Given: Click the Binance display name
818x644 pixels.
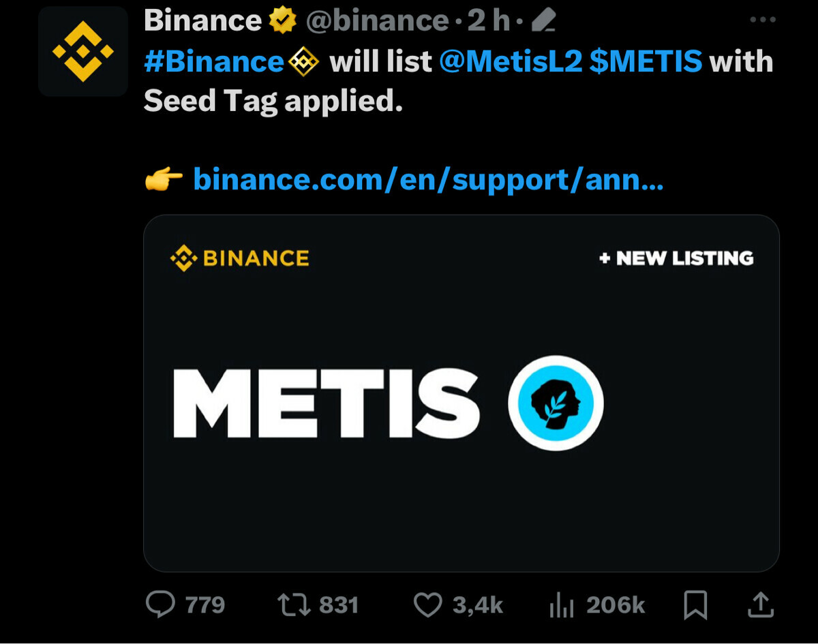Looking at the screenshot, I should click(x=202, y=21).
